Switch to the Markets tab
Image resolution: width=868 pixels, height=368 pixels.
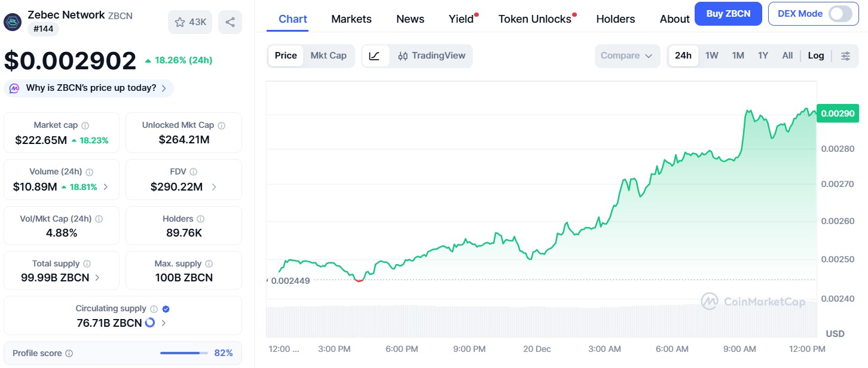click(x=352, y=19)
